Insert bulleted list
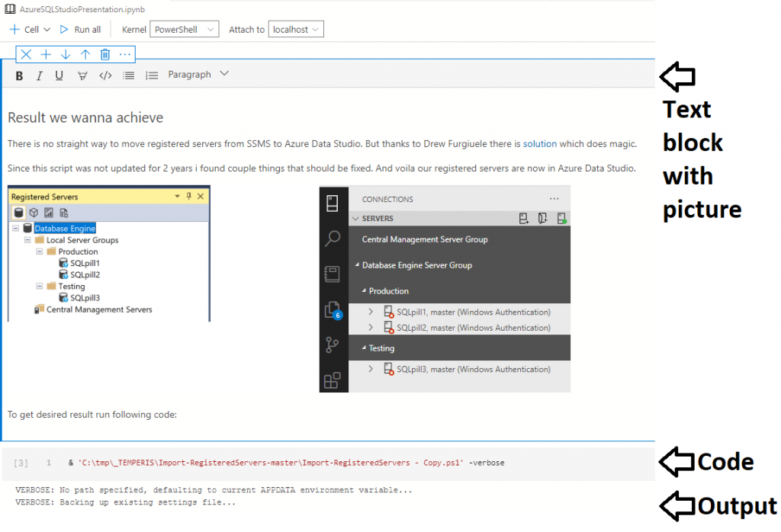Image resolution: width=781 pixels, height=532 pixels. pos(128,75)
